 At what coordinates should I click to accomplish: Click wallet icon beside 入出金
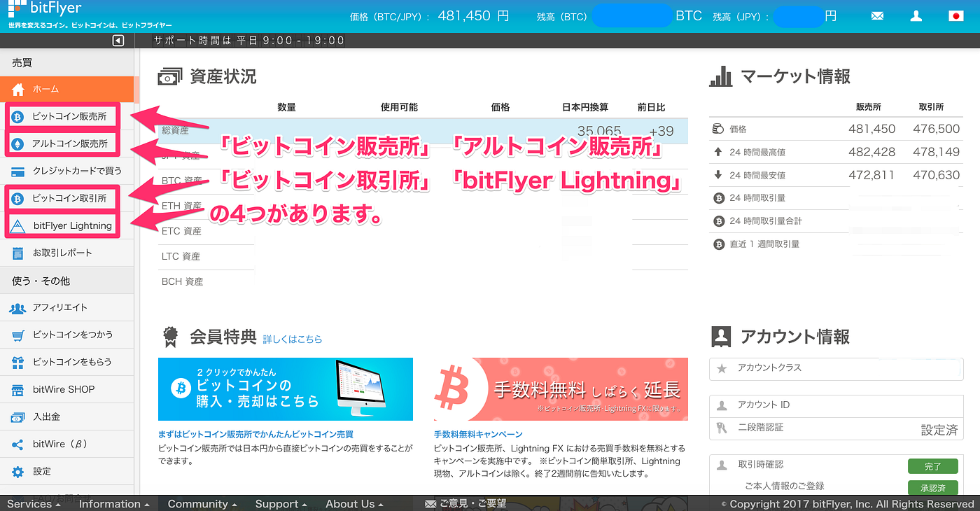tap(18, 417)
